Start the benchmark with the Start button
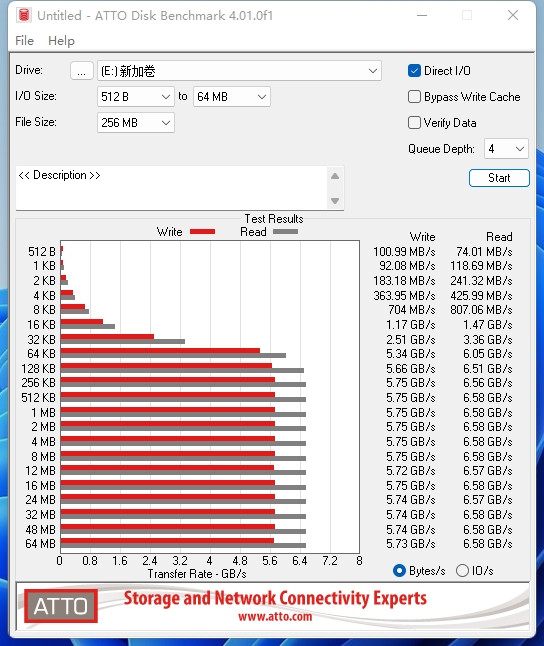 499,178
